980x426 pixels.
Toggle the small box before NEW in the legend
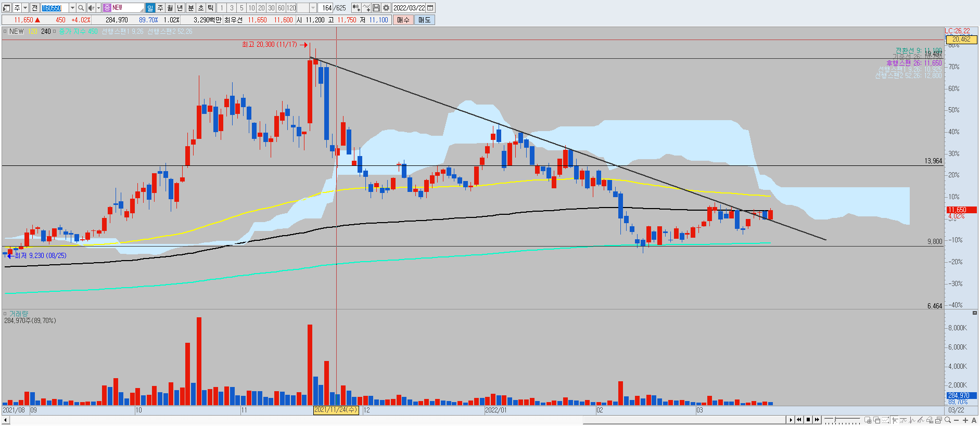pos(5,31)
